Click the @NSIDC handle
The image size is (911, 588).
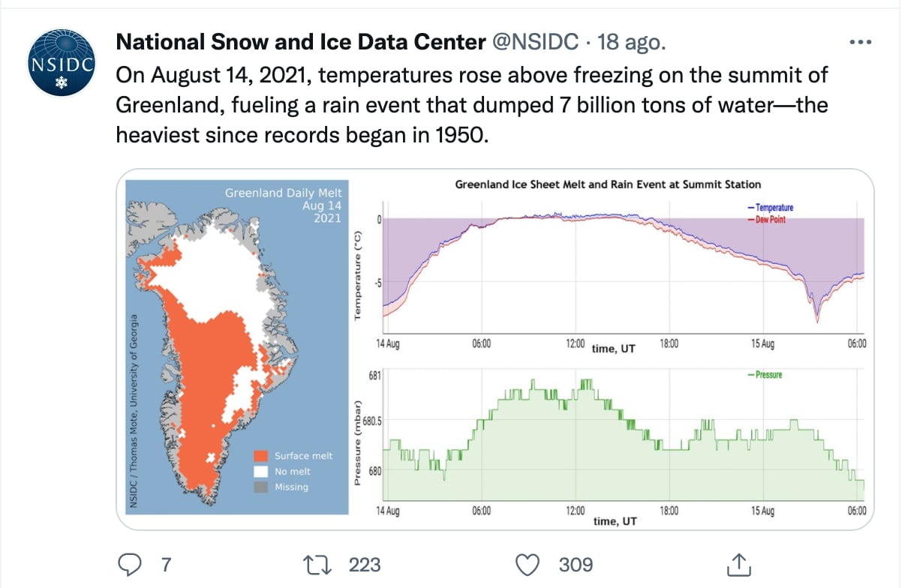point(535,43)
